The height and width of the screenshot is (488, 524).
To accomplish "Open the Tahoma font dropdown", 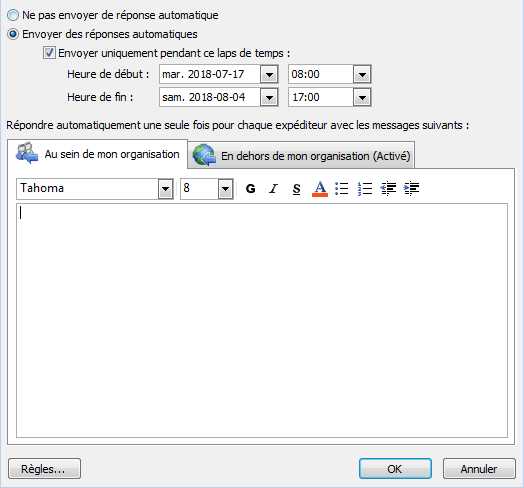I will 165,189.
